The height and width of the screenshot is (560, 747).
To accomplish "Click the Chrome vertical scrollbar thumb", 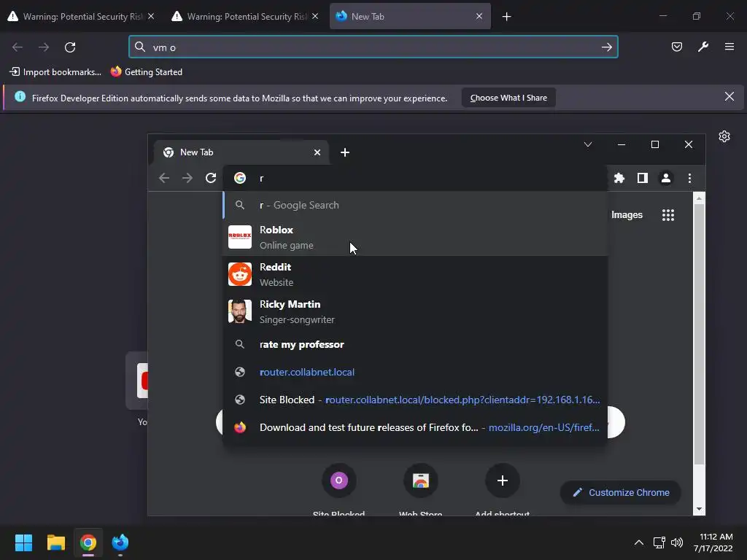I will tap(699, 334).
